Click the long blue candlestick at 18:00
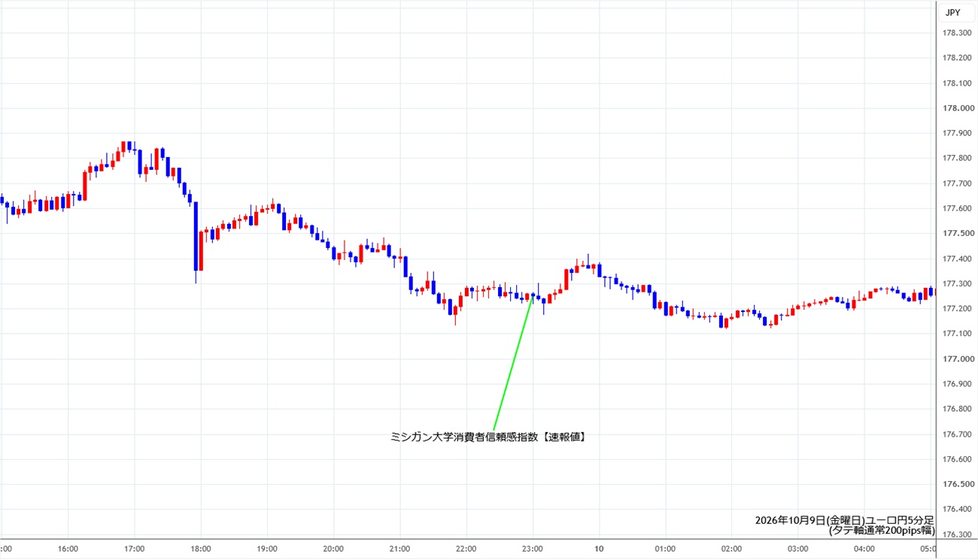The height and width of the screenshot is (560, 978). click(x=196, y=236)
